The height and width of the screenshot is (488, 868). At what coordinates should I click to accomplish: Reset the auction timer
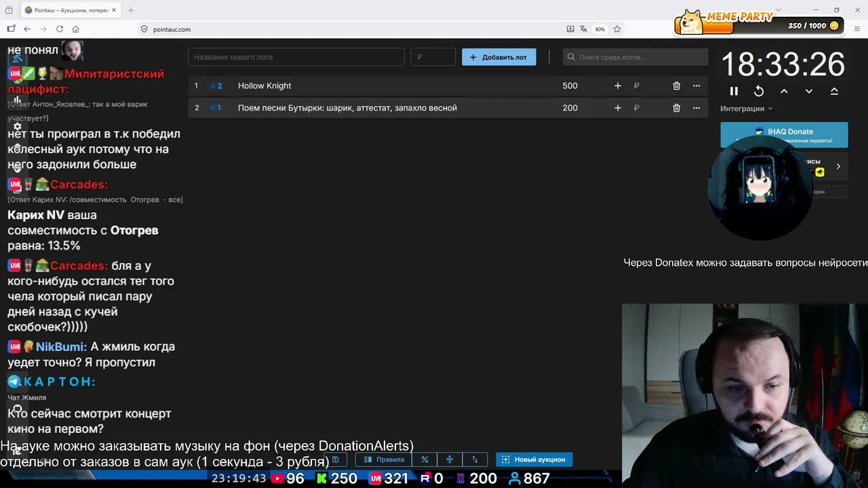click(x=759, y=91)
